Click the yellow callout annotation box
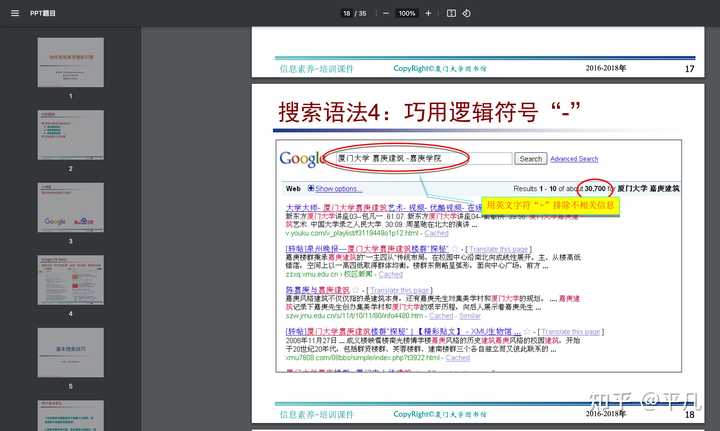 550,205
